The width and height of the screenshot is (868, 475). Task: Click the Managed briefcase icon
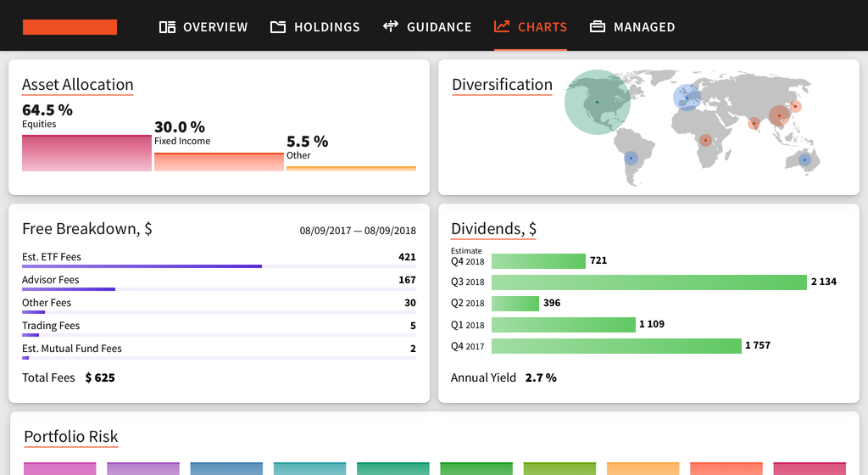(x=598, y=27)
